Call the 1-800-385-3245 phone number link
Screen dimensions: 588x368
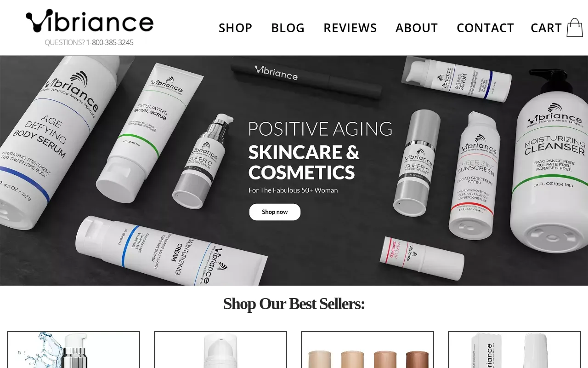[109, 42]
